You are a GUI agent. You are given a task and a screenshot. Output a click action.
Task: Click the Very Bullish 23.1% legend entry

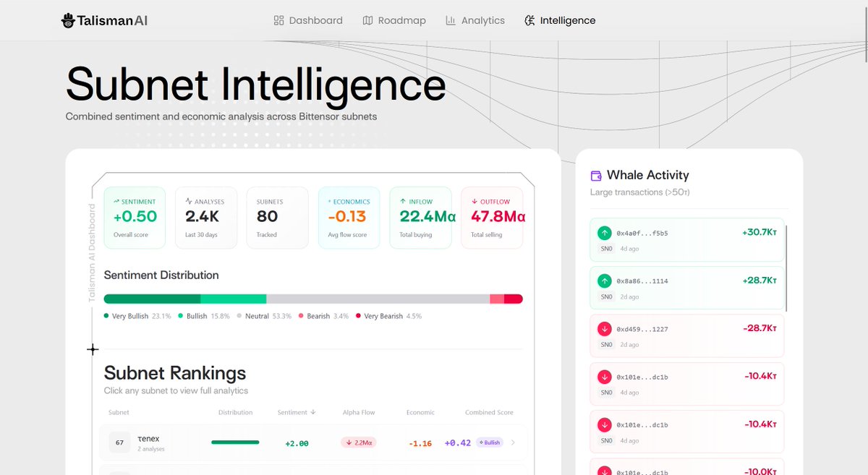137,316
